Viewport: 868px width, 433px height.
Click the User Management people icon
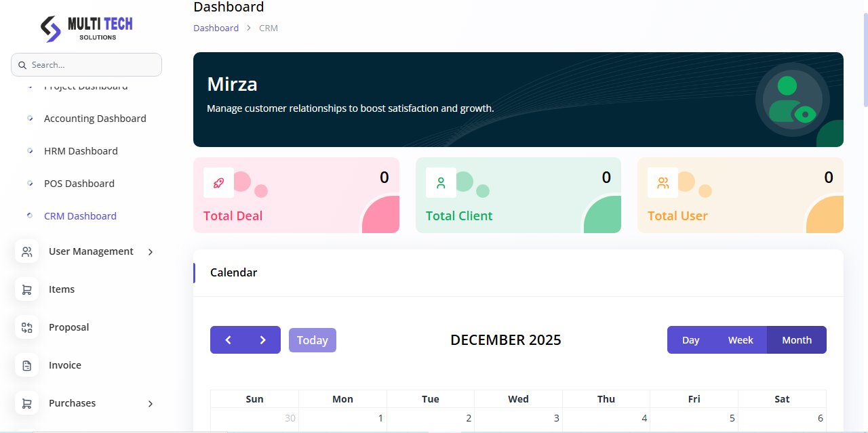coord(26,251)
